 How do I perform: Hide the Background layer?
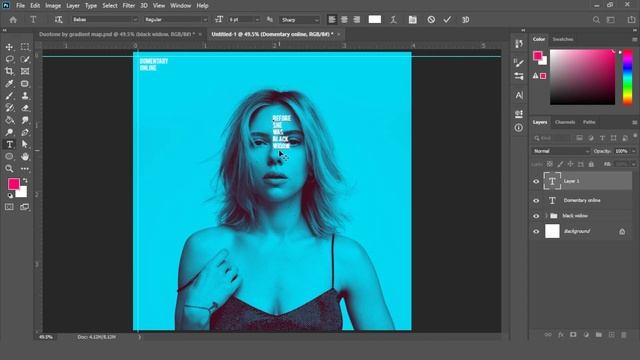pos(536,231)
